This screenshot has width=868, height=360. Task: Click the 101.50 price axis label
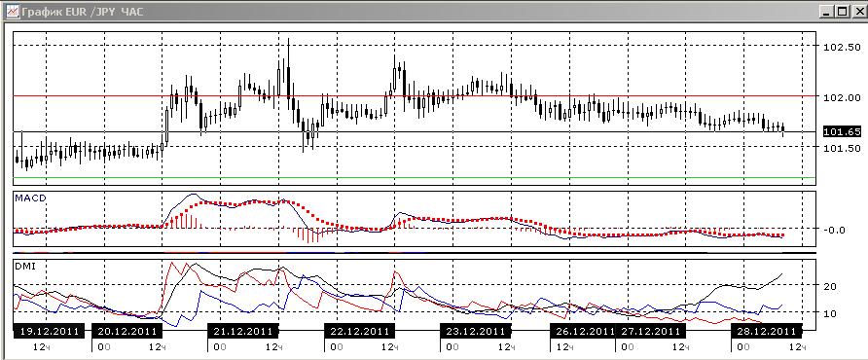click(842, 148)
